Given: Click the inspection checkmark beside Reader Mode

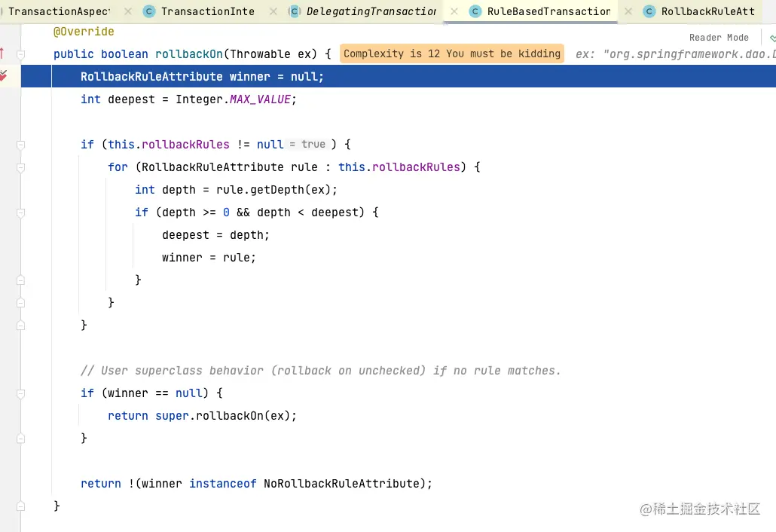Looking at the screenshot, I should pyautogui.click(x=772, y=38).
